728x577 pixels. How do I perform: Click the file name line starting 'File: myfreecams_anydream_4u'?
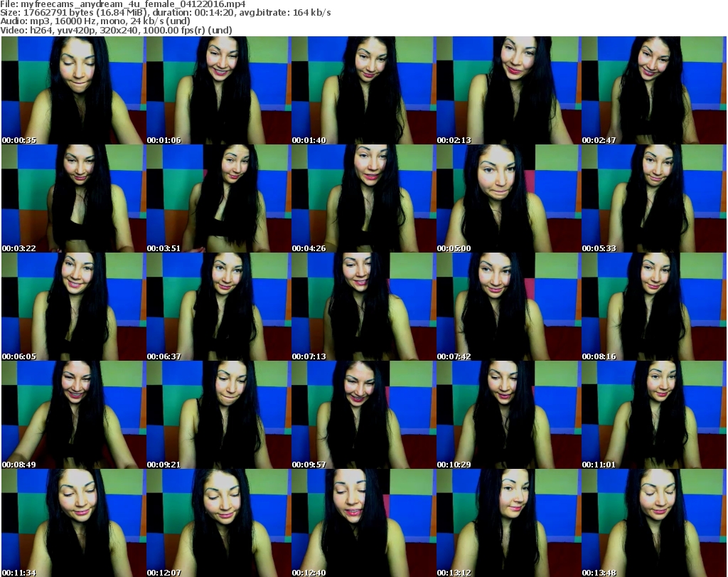point(123,4)
